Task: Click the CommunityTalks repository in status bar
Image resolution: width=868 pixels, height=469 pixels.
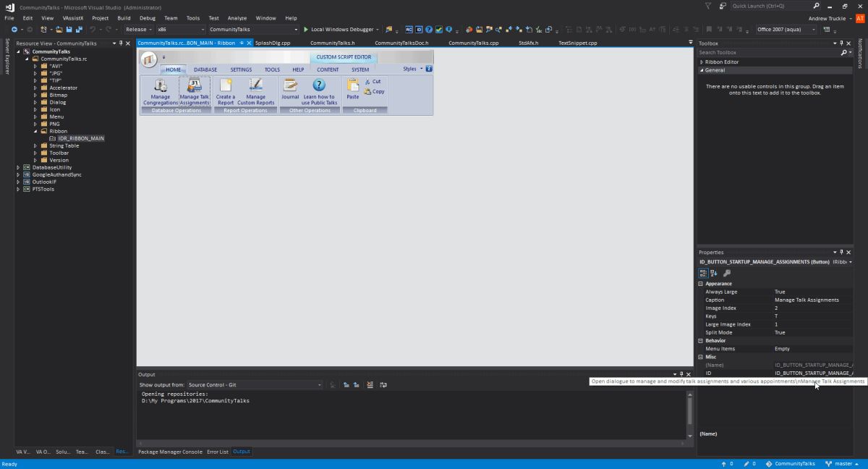Action: pos(790,463)
